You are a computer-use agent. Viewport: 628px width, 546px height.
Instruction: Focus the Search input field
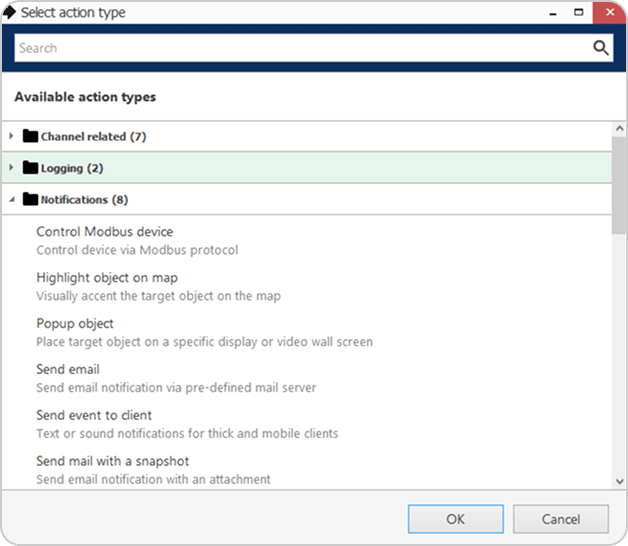click(300, 48)
